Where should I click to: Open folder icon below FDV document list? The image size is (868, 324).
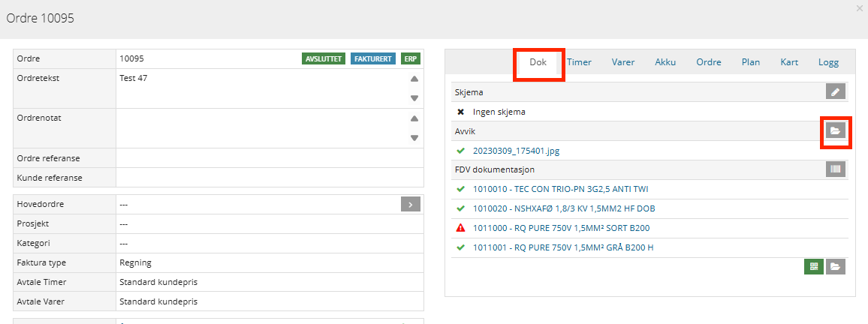pyautogui.click(x=835, y=266)
